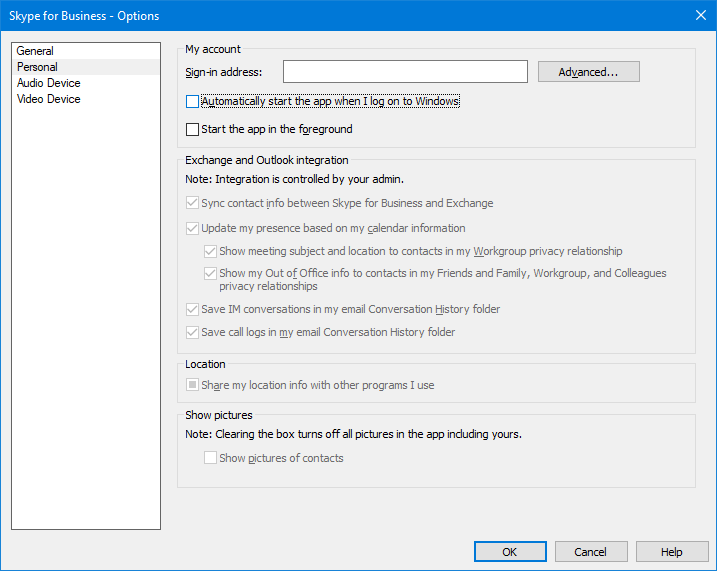The image size is (717, 571).
Task: Toggle Show meeting subject and location checkbox
Action: coord(211,251)
